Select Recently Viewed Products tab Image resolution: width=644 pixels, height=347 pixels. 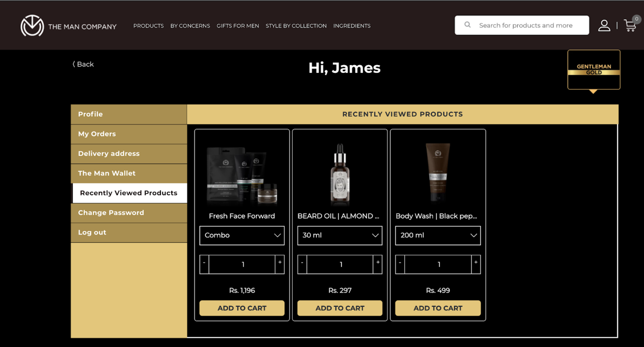129,193
